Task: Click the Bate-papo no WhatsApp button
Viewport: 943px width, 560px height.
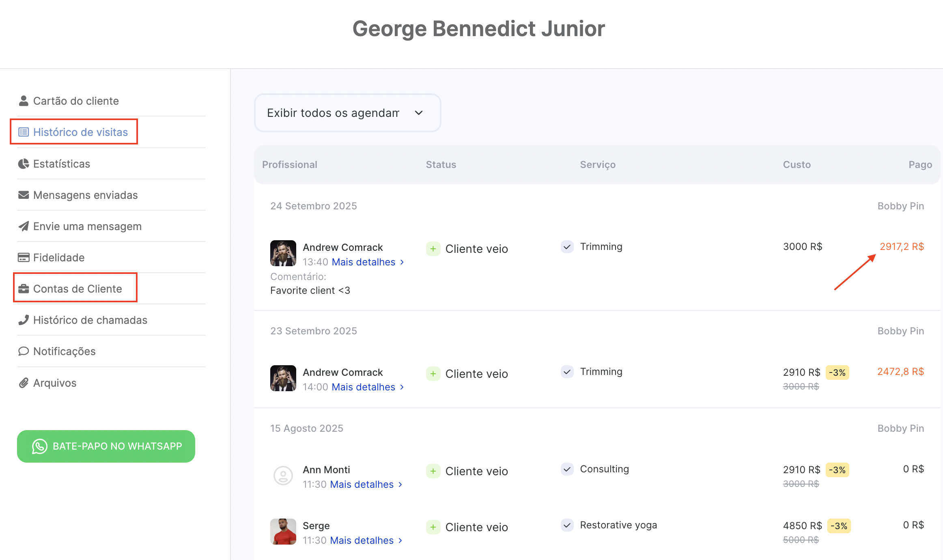Action: click(x=106, y=446)
